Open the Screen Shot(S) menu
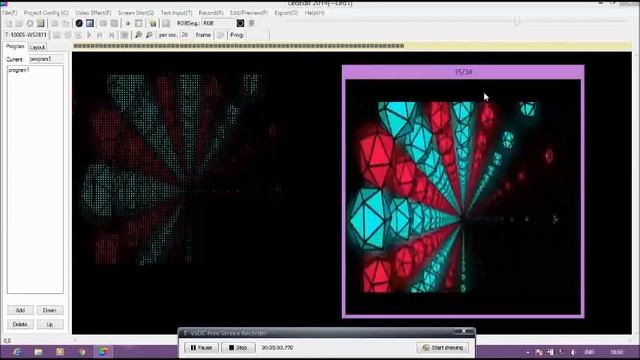 pos(136,13)
